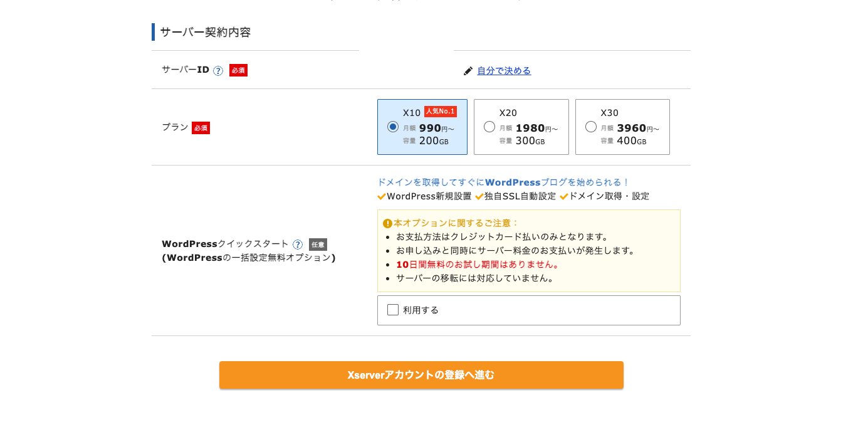
Task: Click the label (WordPressの一括設定無料オプション)
Action: pos(249,258)
